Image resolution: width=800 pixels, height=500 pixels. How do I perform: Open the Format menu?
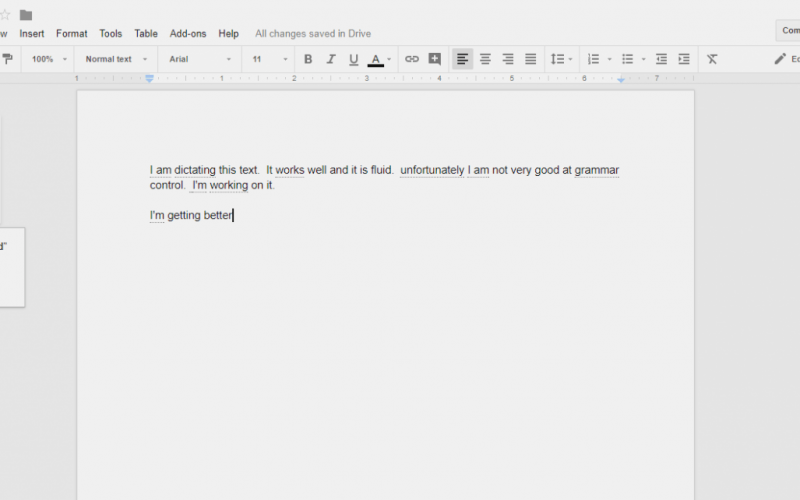point(71,34)
